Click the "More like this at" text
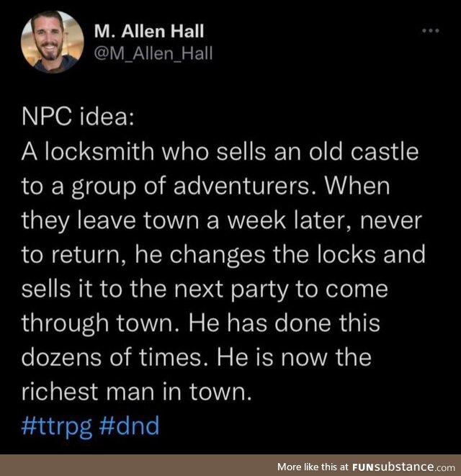The height and width of the screenshot is (476, 461). pyautogui.click(x=311, y=465)
